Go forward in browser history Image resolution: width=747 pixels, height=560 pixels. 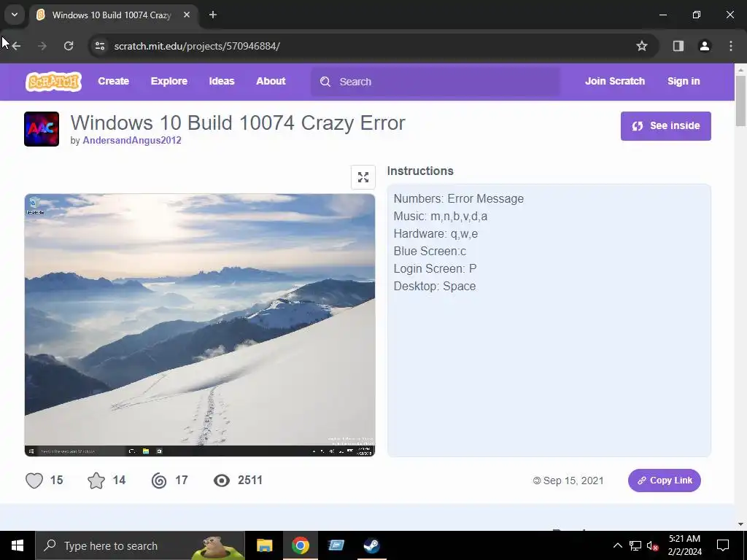tap(42, 46)
